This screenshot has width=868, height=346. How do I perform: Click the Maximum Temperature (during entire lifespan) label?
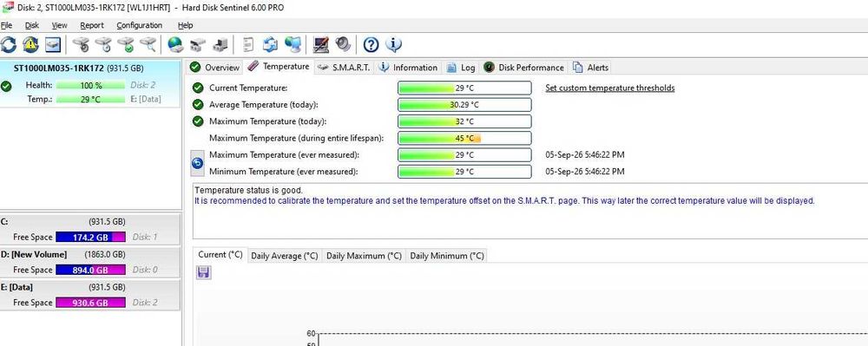296,138
